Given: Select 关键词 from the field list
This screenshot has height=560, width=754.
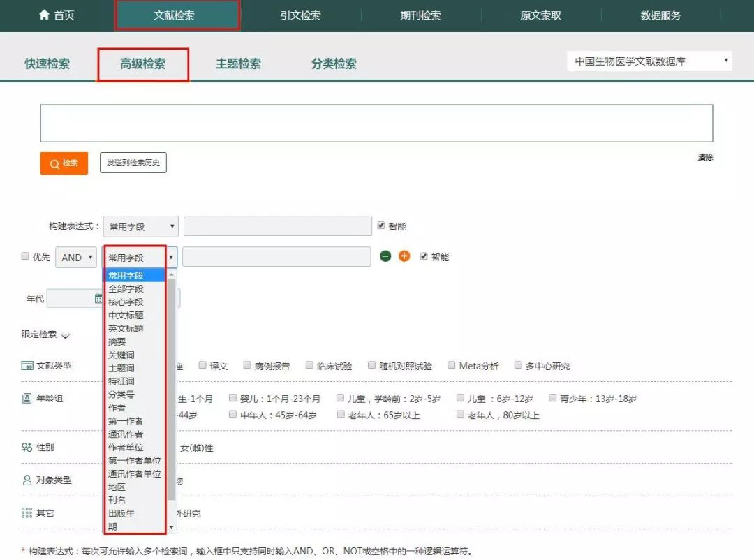Looking at the screenshot, I should coord(121,355).
